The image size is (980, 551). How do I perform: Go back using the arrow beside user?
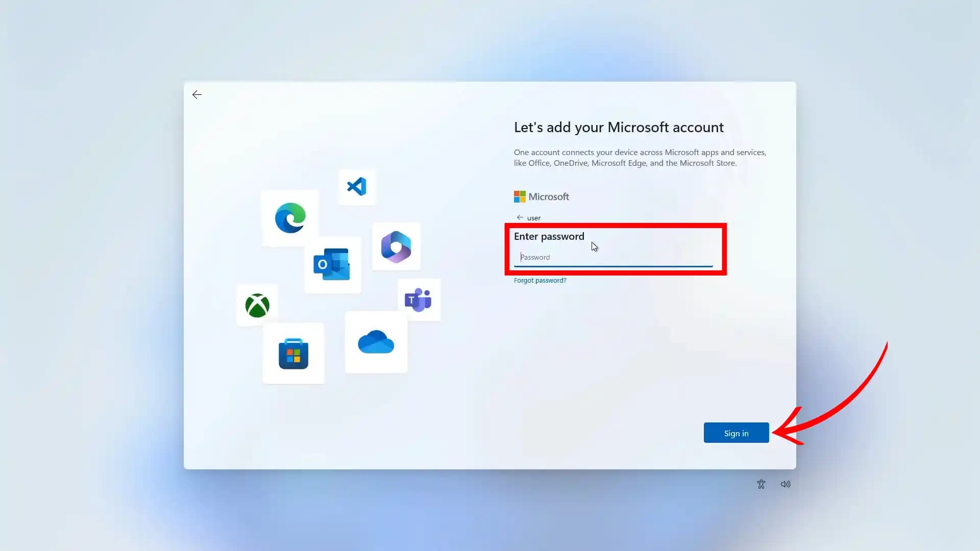coord(520,217)
